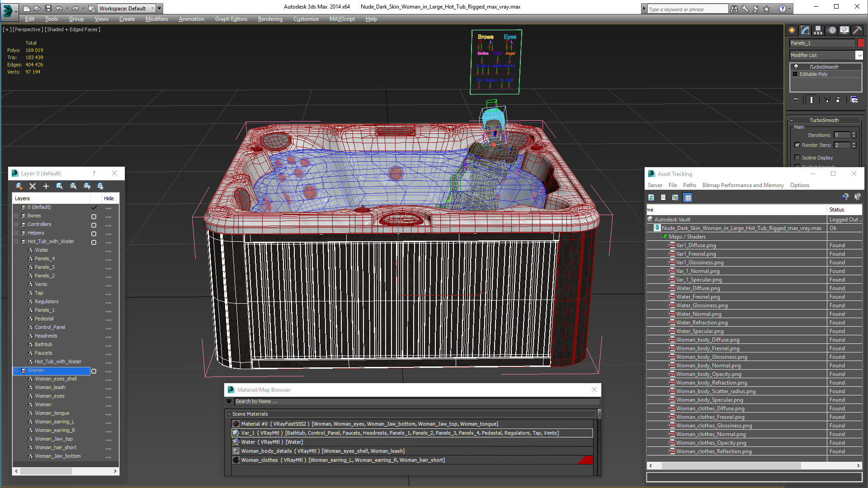
Task: Click Hide/Unhide All Layers icon
Action: (x=87, y=186)
